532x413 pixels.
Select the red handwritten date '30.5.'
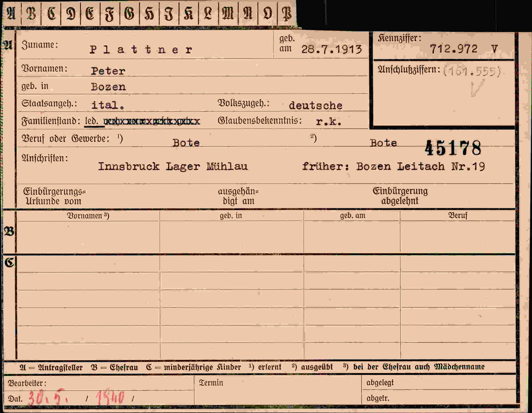48,397
